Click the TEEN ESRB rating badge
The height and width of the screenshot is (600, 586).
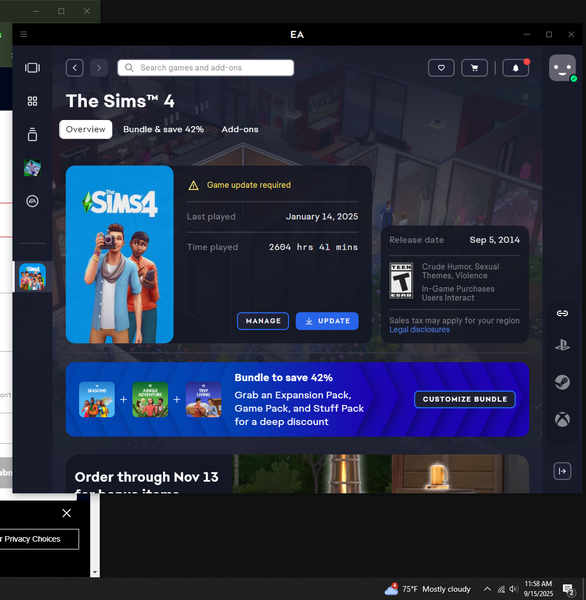point(401,280)
